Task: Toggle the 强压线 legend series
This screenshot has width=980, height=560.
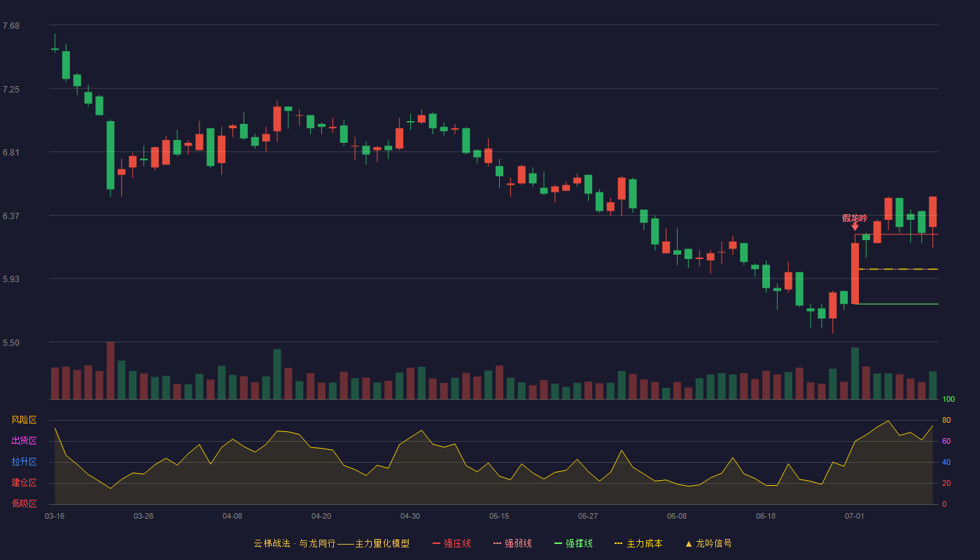Action: click(x=451, y=543)
